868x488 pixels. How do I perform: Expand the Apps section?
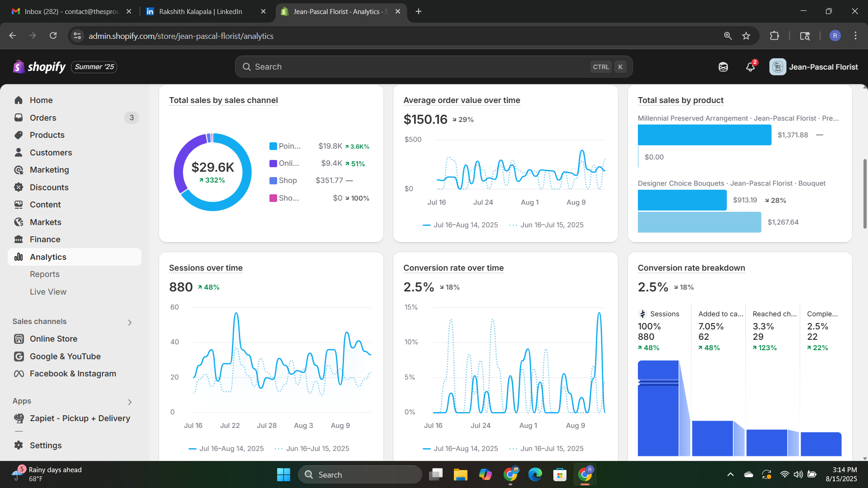tap(130, 402)
